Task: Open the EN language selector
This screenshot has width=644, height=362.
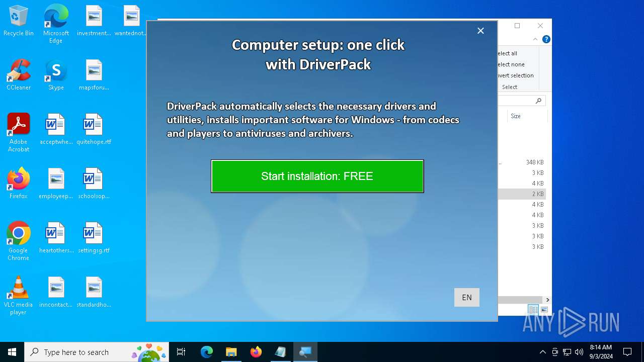Action: [467, 297]
